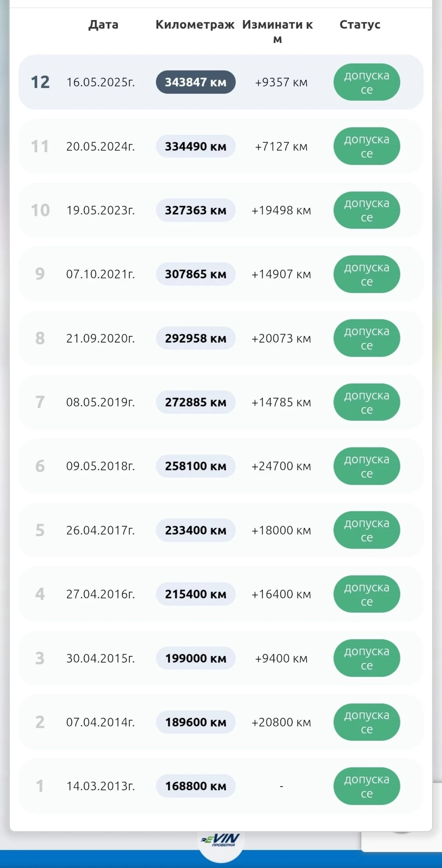Screen dimensions: 442x868
Task: Click status badge for 16.05.2025 inspection
Action: click(x=366, y=82)
